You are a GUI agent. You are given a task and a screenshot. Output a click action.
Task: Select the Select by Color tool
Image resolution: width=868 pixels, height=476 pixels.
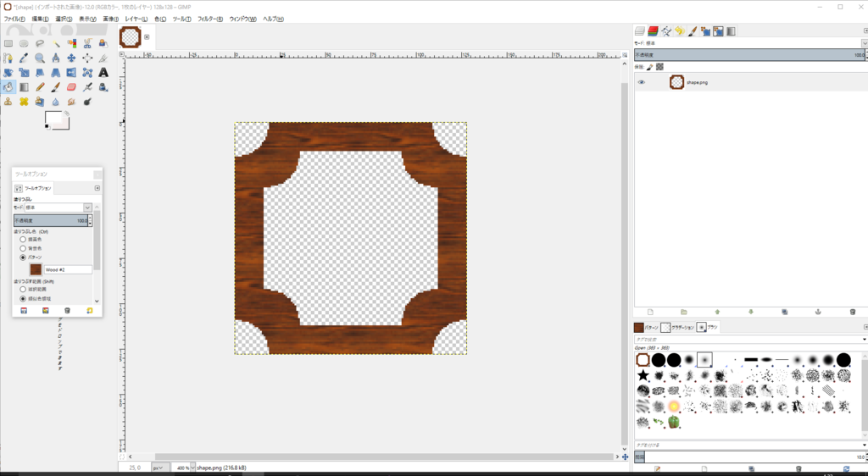pos(71,43)
